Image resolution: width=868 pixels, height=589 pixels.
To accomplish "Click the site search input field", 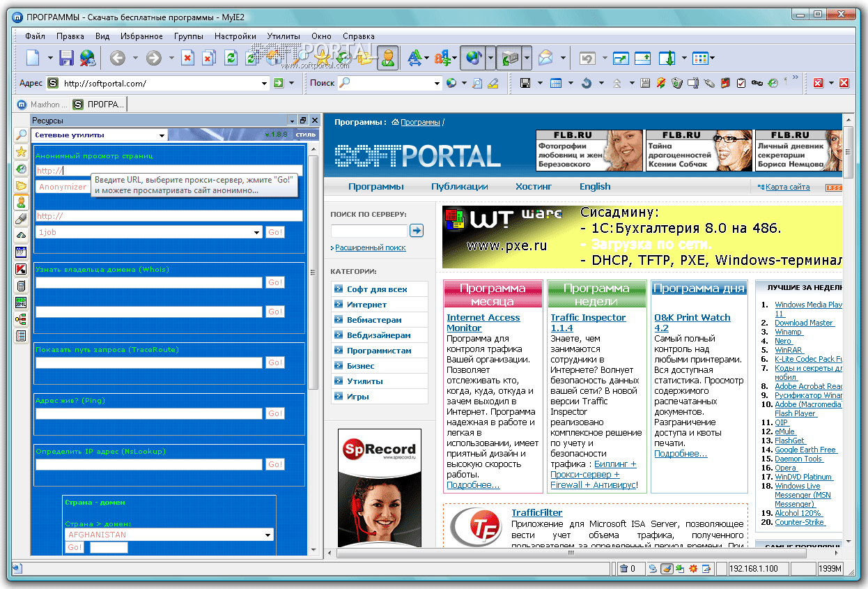I will click(369, 231).
